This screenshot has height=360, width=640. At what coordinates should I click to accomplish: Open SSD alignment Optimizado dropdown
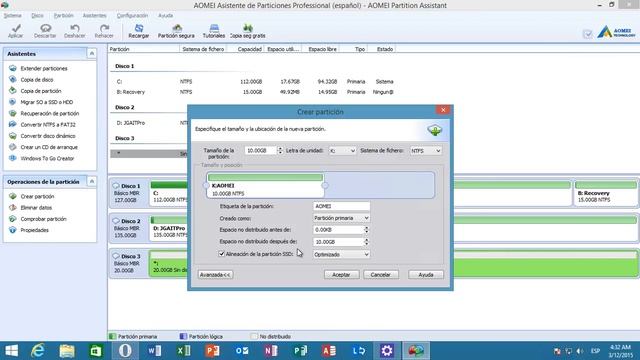coord(341,254)
